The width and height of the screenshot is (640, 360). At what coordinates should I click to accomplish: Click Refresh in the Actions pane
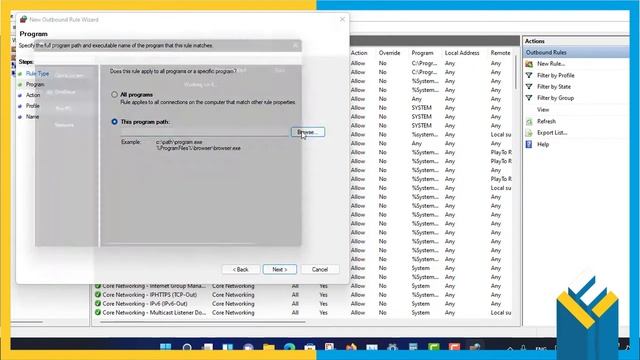[x=546, y=122]
